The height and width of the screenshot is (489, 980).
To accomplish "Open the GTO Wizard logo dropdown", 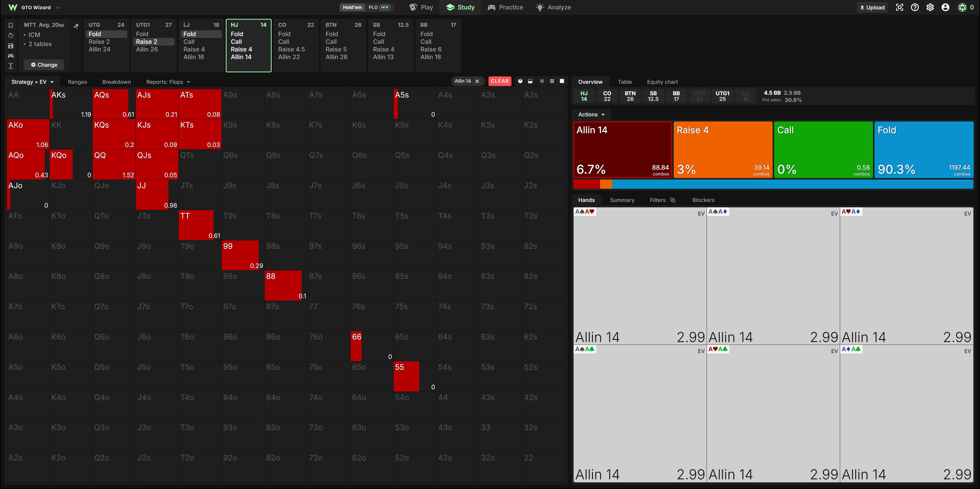I will point(34,7).
